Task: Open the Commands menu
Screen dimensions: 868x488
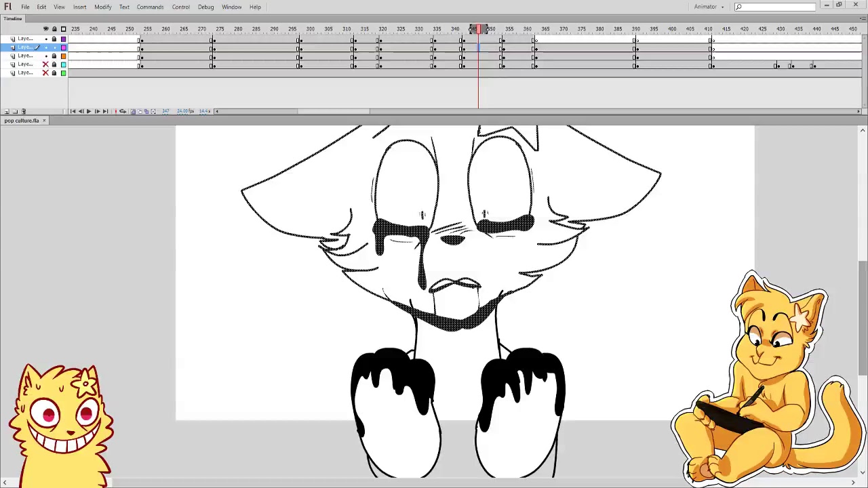Action: pos(150,7)
